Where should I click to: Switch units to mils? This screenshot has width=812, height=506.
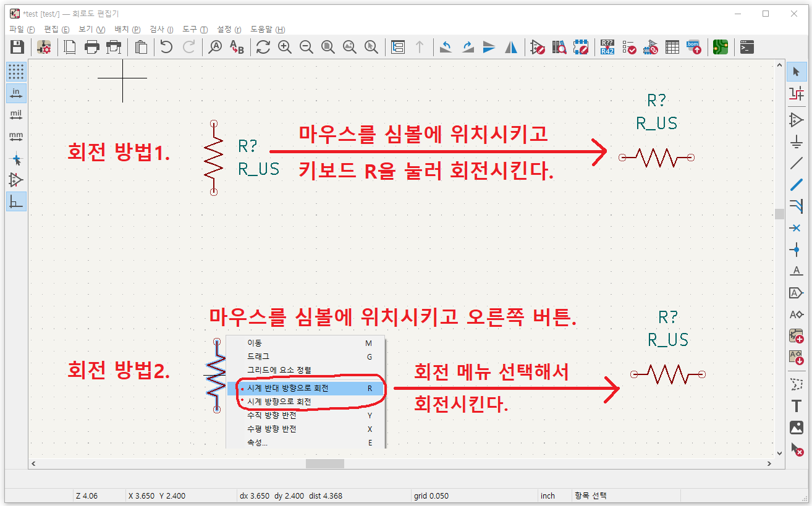[16, 115]
